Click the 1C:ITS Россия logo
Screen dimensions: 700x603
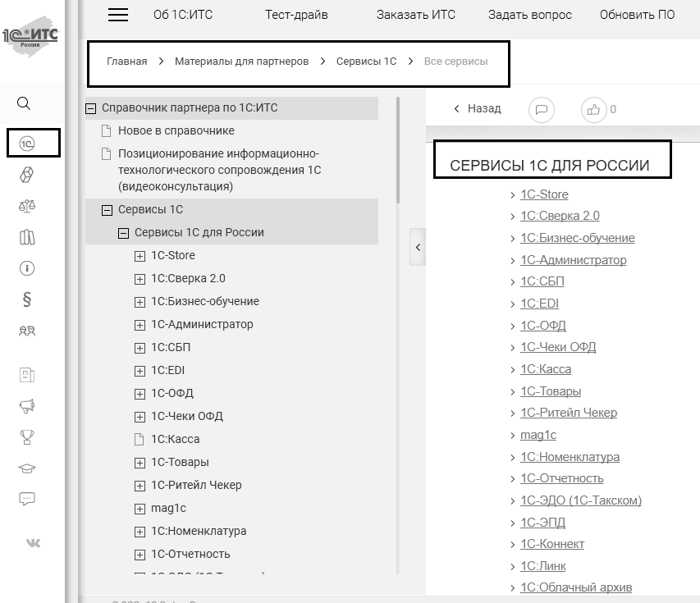point(30,36)
